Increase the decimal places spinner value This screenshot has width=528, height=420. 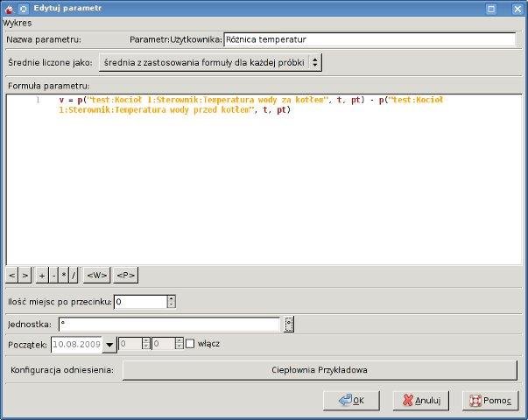pos(171,298)
